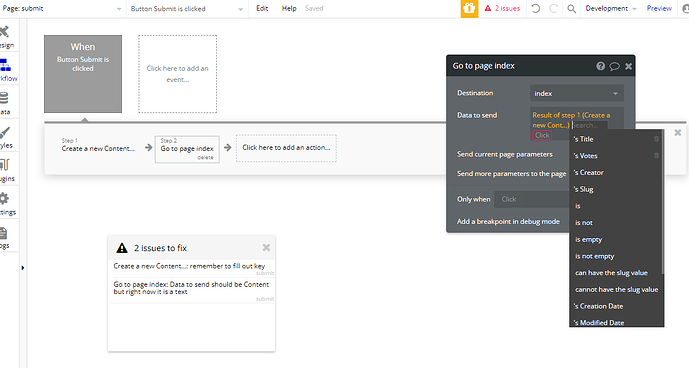
Task: Expand the Page: submit dropdown
Action: click(62, 8)
